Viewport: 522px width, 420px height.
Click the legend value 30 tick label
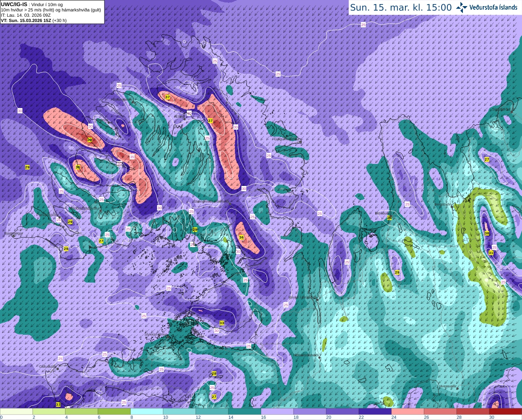tap(492, 417)
